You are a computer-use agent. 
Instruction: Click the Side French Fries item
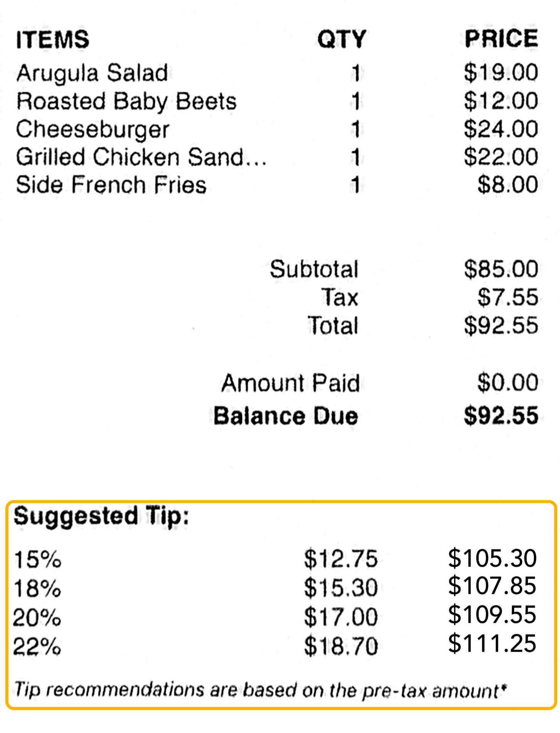pyautogui.click(x=111, y=185)
